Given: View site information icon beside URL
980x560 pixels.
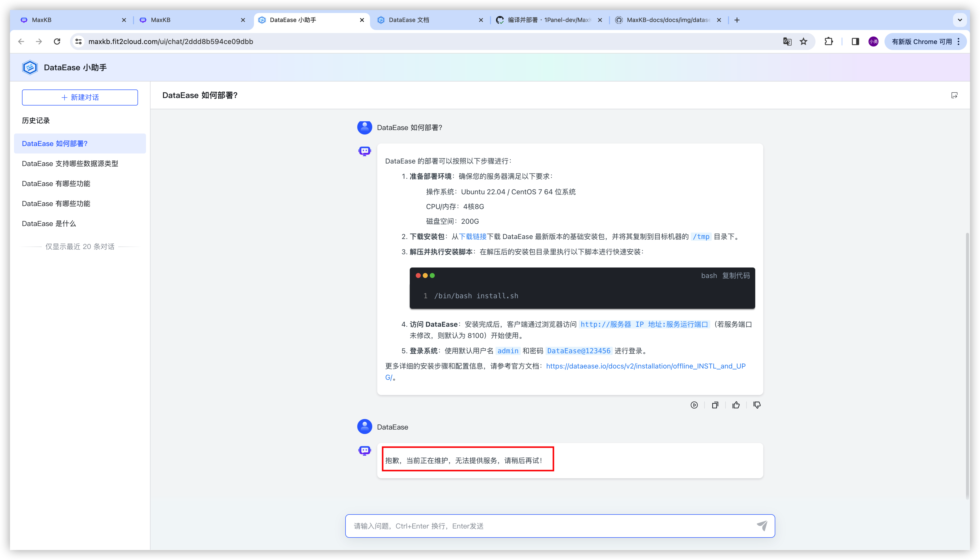Looking at the screenshot, I should point(78,41).
